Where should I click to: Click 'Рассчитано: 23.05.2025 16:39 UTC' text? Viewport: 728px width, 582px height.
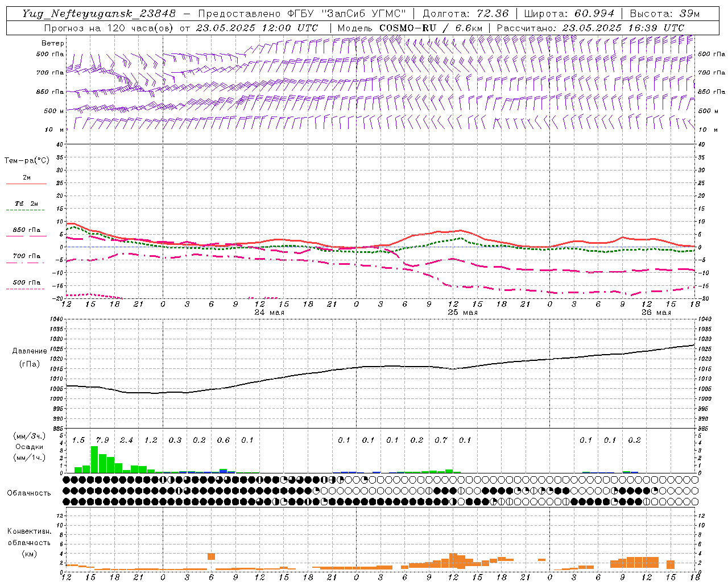pyautogui.click(x=590, y=28)
